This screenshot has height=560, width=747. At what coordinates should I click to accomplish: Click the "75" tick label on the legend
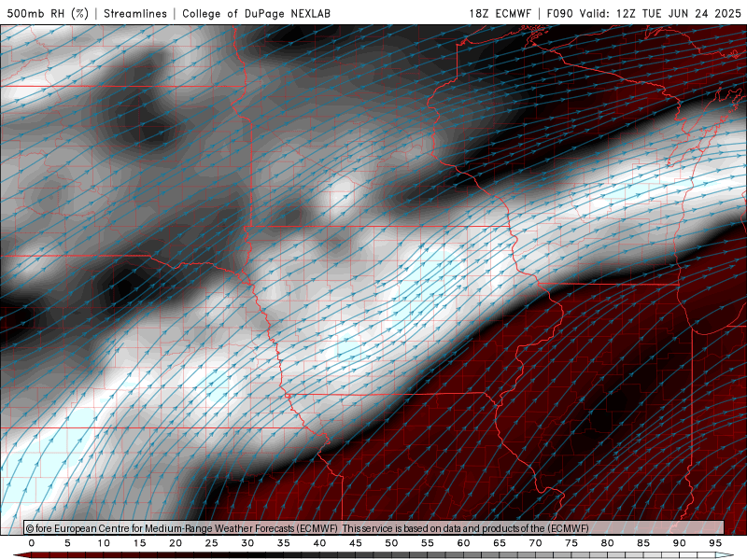(x=571, y=543)
